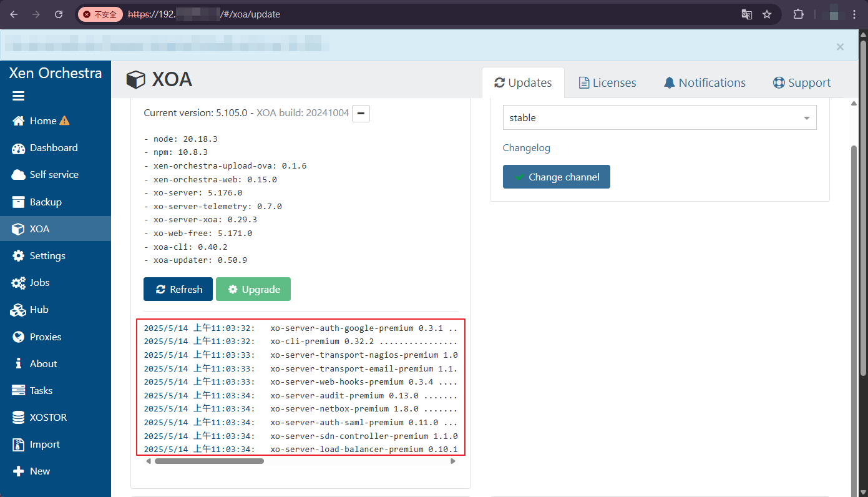Toggle the sidebar hamburger menu
868x497 pixels.
click(18, 96)
